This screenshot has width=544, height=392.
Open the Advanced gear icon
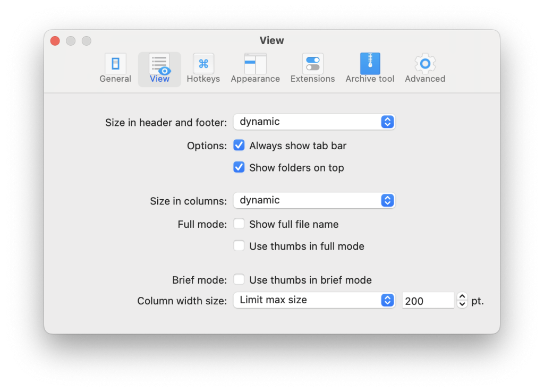[x=425, y=64]
